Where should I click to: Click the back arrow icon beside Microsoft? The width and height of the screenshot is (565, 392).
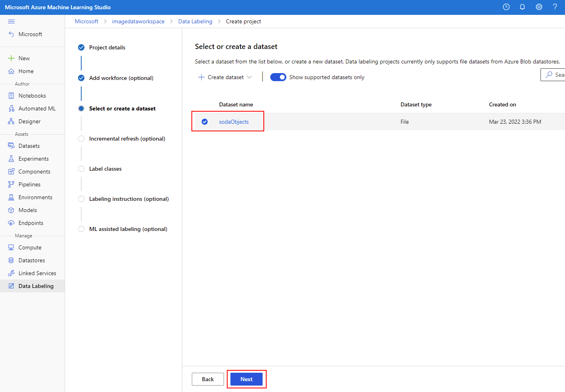click(11, 34)
